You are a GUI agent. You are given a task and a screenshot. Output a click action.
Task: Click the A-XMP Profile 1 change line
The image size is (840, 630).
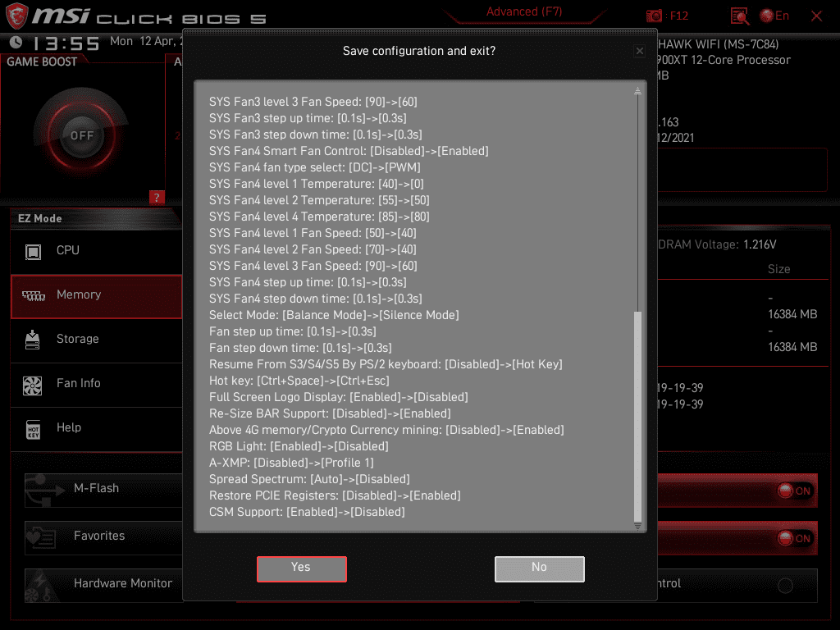point(291,463)
